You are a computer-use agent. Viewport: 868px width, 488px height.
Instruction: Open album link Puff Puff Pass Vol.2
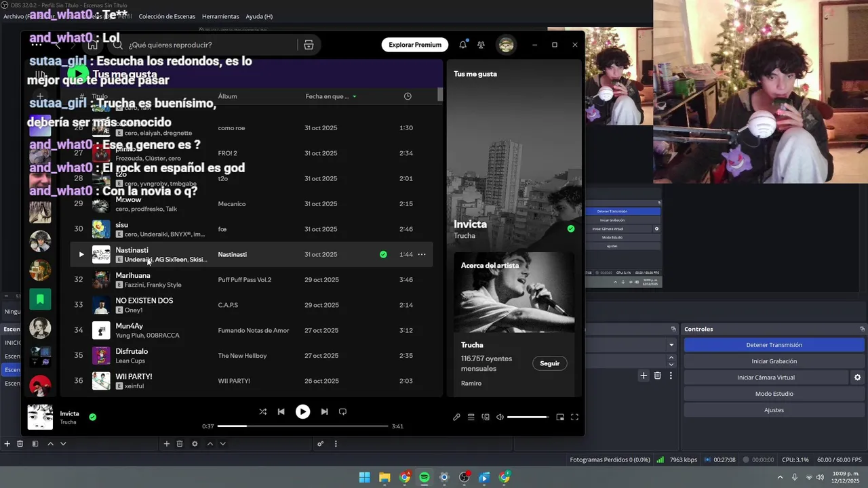click(245, 280)
